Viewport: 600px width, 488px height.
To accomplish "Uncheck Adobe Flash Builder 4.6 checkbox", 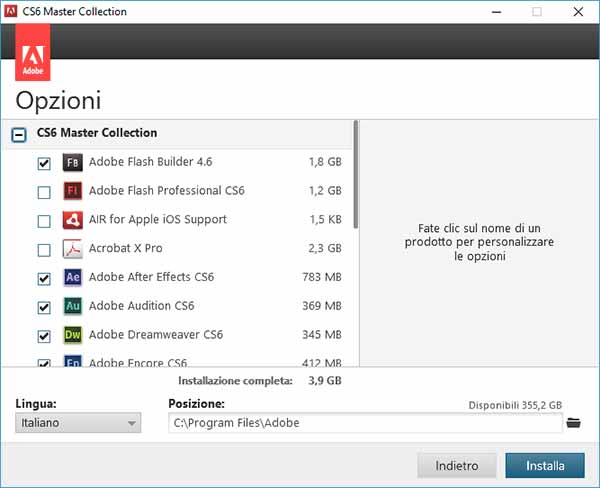I will 44,163.
